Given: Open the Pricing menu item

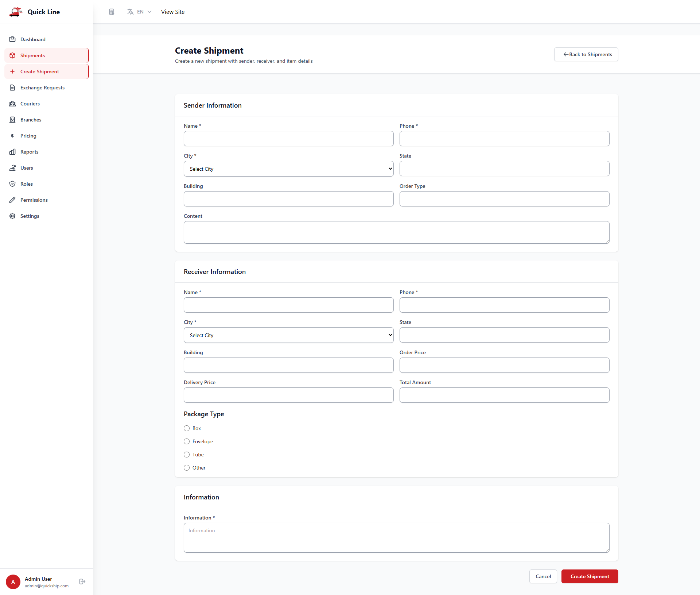Looking at the screenshot, I should point(28,136).
